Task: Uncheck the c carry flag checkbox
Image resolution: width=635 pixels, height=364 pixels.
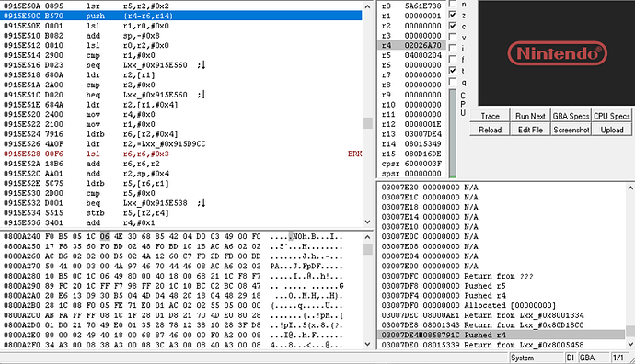Action: [x=453, y=26]
